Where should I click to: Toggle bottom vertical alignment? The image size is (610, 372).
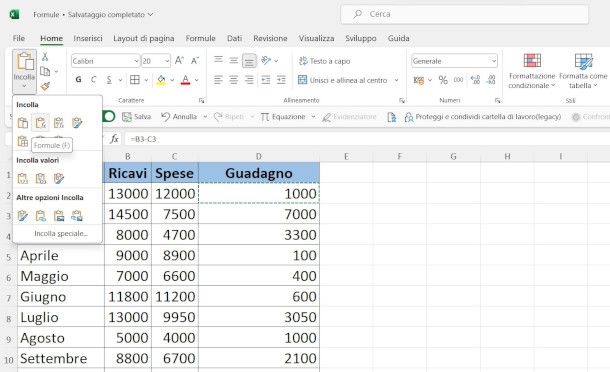click(249, 61)
